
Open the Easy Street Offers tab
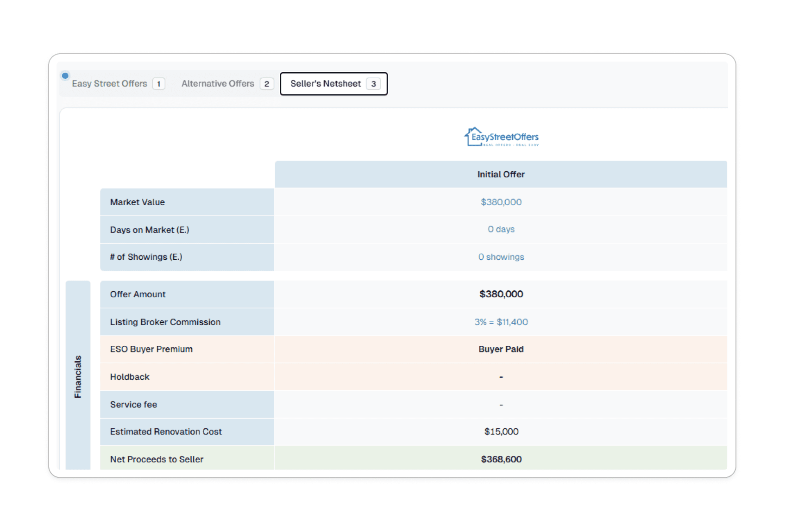click(109, 84)
